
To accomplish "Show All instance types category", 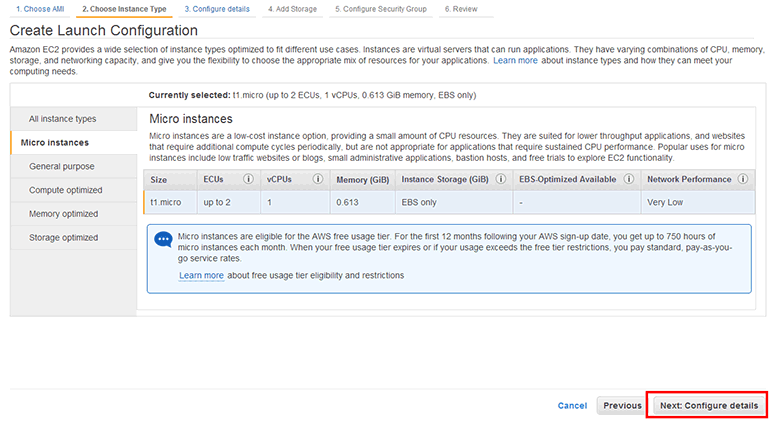I will (63, 119).
